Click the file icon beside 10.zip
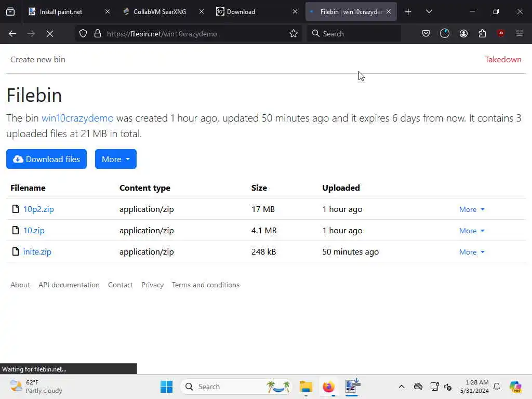This screenshot has width=532, height=399. 15,230
